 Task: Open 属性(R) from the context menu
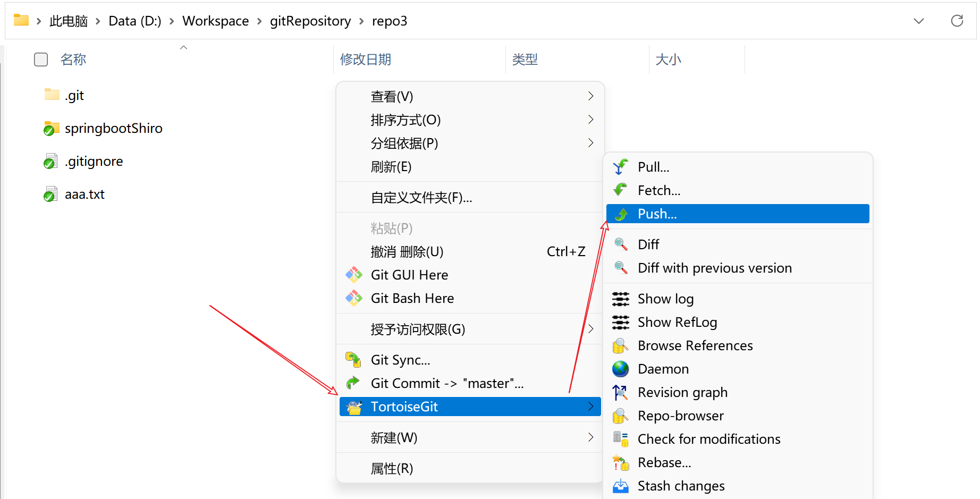(392, 468)
